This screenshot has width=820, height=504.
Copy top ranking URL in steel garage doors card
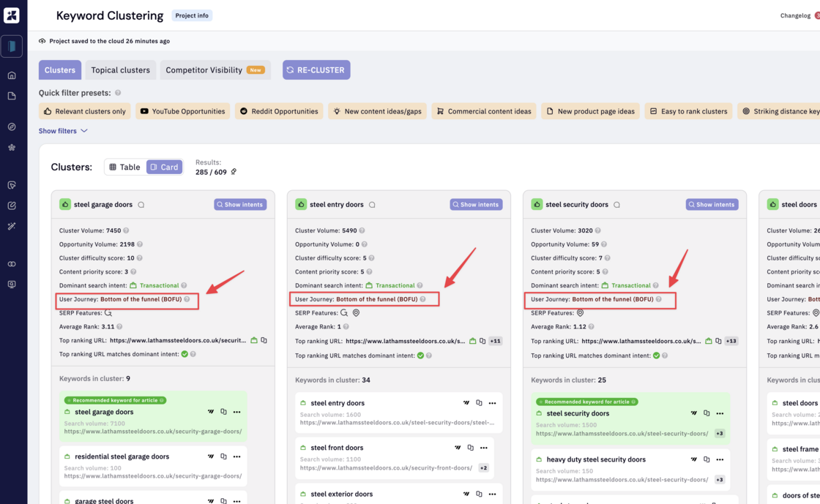click(264, 340)
